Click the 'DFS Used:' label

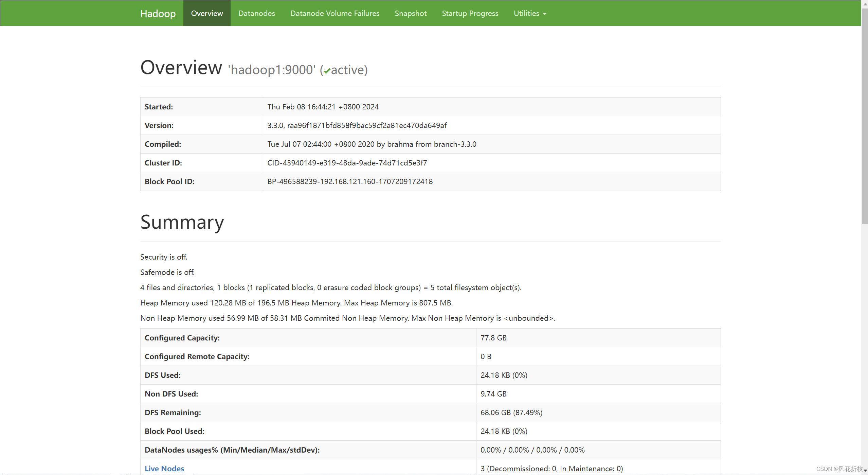point(163,375)
